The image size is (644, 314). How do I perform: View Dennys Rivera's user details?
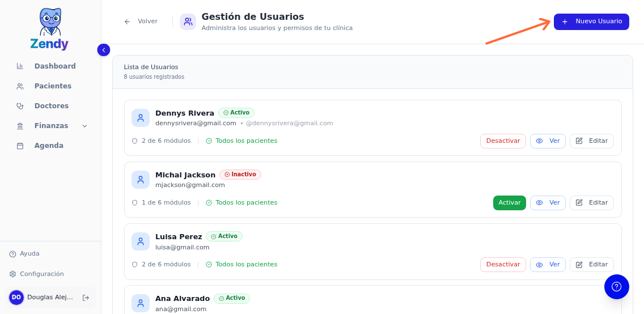pyautogui.click(x=548, y=141)
